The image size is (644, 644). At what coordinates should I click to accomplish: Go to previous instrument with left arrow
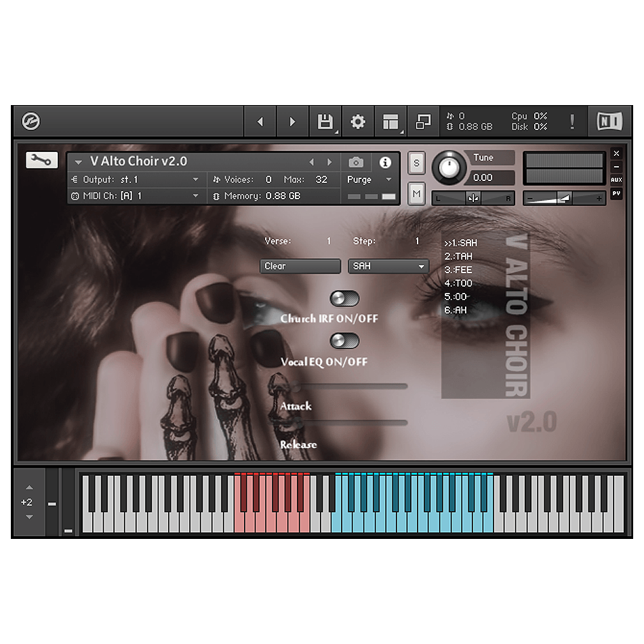[260, 121]
